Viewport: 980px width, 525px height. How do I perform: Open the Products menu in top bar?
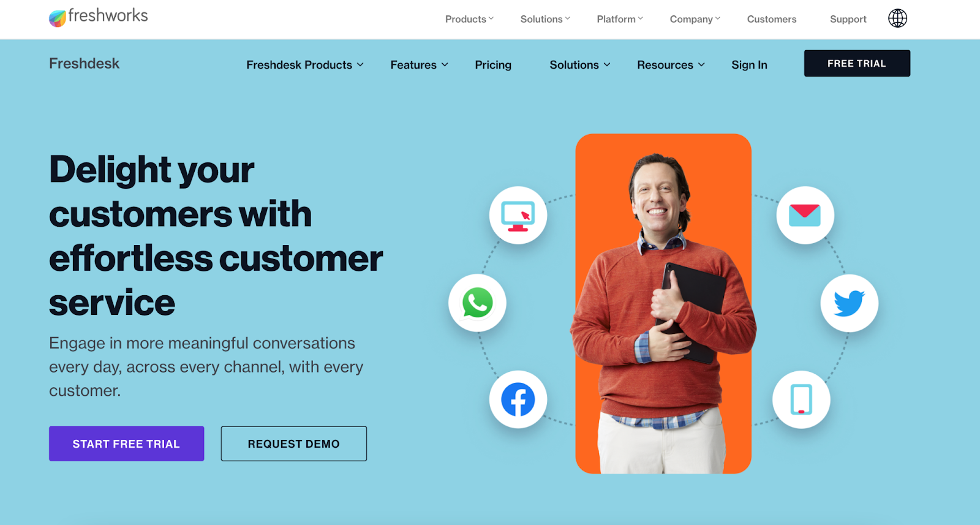(x=469, y=19)
